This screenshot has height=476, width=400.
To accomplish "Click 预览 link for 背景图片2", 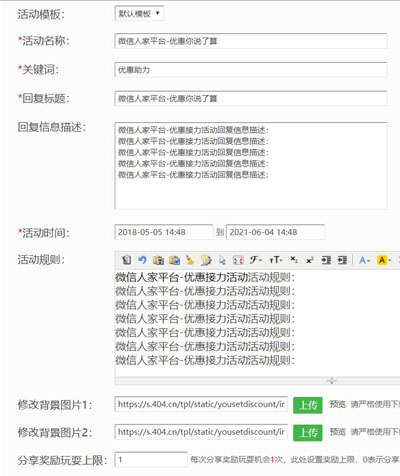I will pos(337,432).
